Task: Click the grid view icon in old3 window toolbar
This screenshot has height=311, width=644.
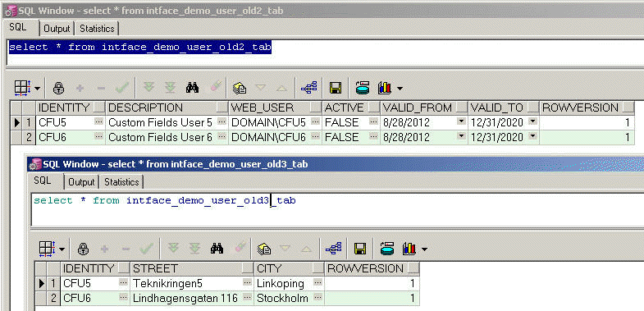Action: (47, 249)
